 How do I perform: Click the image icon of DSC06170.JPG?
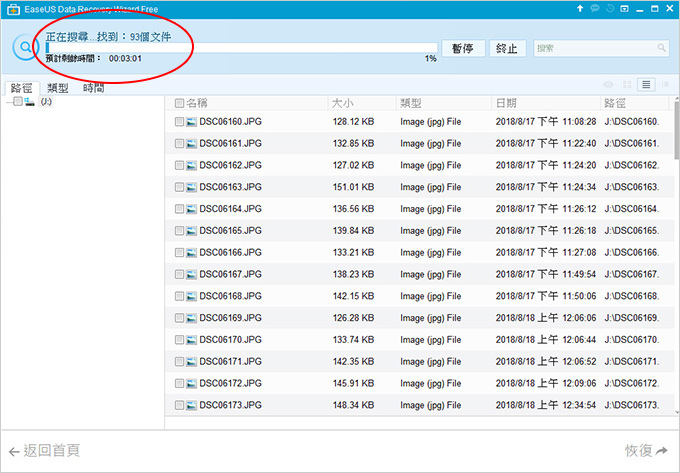point(191,340)
